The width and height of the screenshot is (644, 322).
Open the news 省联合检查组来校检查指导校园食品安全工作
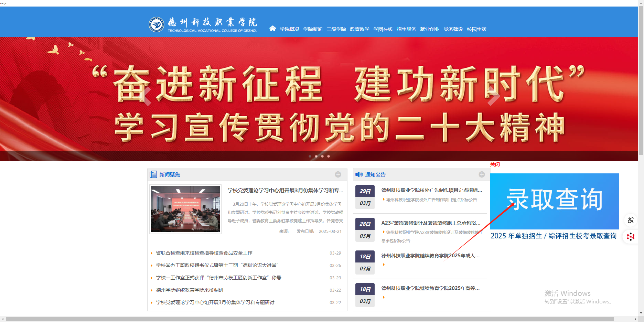204,253
